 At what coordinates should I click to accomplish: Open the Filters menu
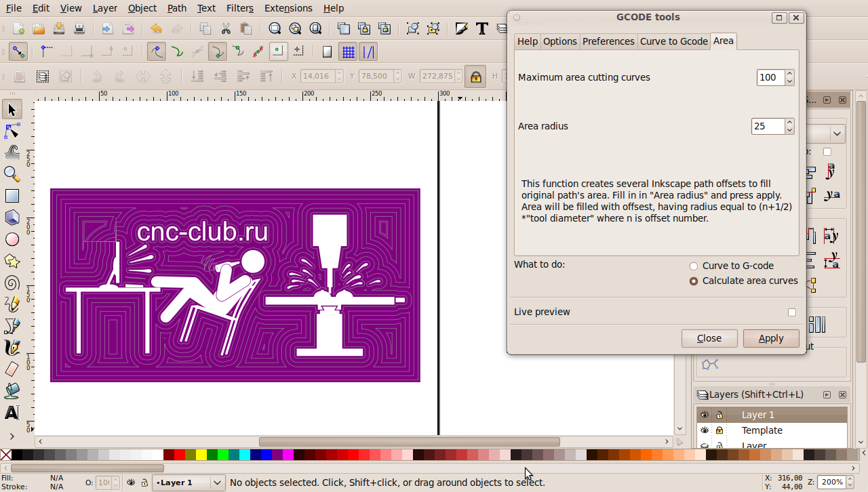coord(240,8)
